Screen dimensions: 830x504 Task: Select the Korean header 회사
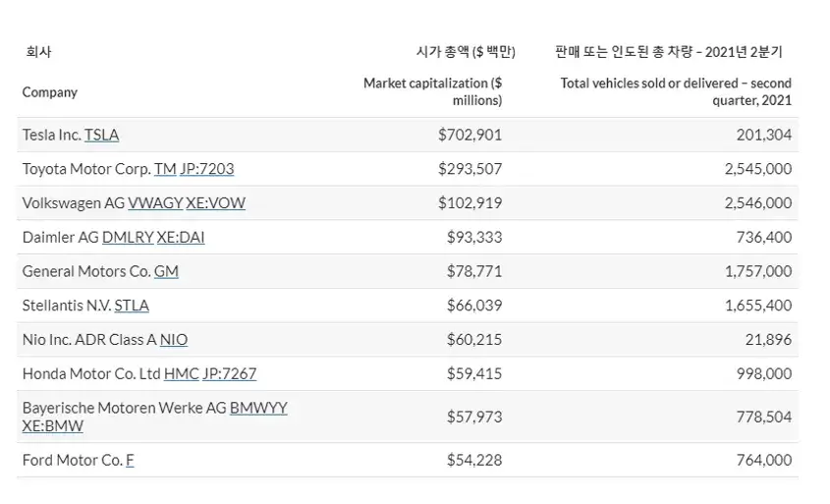coord(38,52)
